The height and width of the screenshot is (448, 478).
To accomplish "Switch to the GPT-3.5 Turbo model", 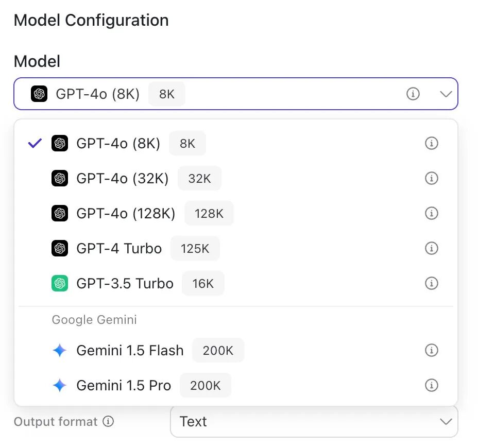I will point(125,283).
